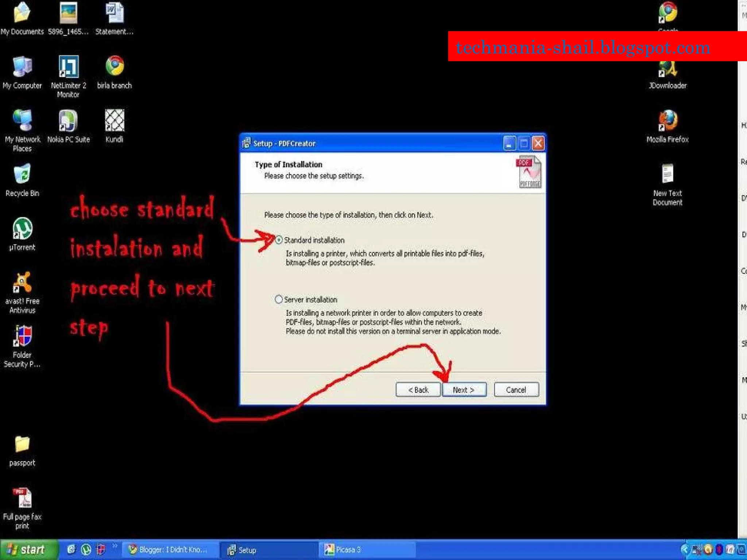Viewport: 747px width, 560px height.
Task: Click the Next > button
Action: coord(464,390)
